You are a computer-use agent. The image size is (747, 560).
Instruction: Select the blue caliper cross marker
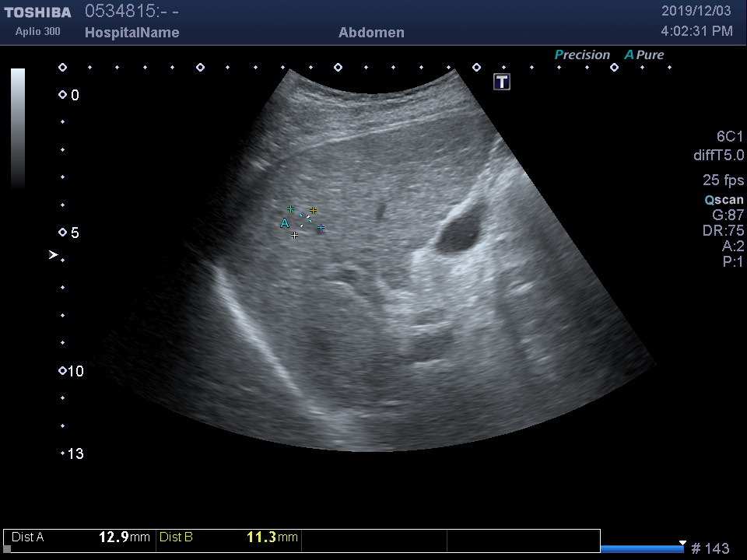(x=321, y=228)
